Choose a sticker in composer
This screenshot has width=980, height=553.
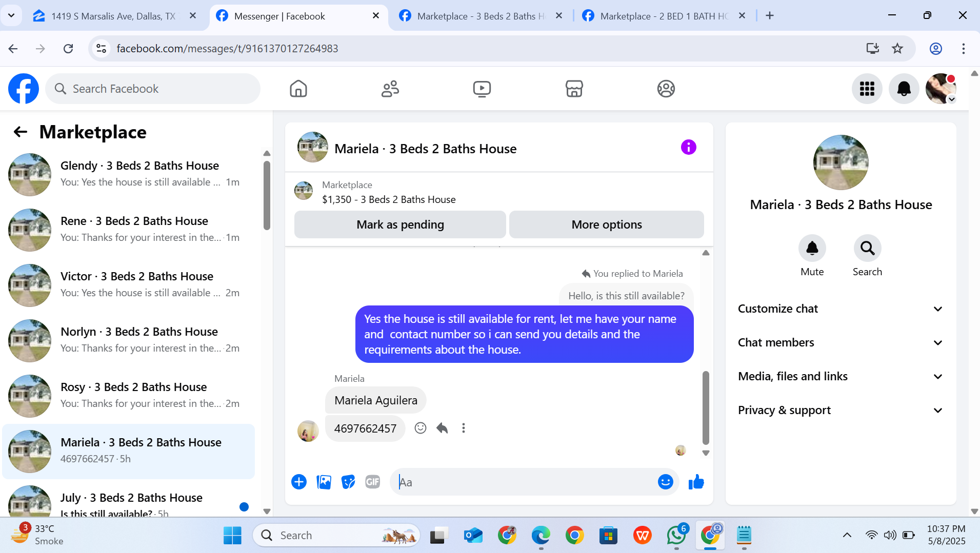[348, 482]
